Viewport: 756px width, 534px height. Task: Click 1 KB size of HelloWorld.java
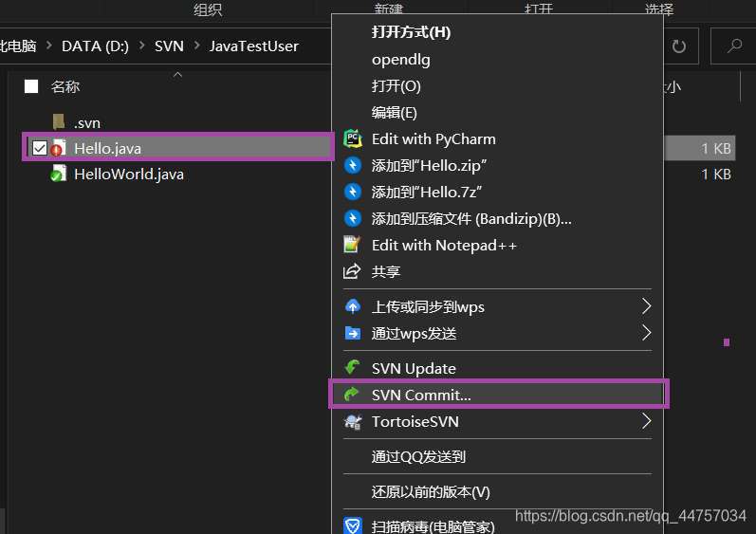(716, 175)
